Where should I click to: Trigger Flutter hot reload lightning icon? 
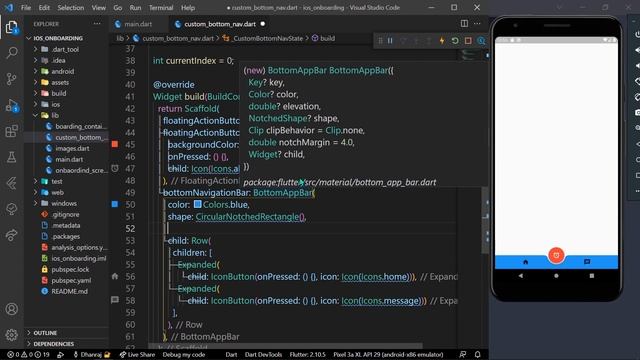click(442, 40)
